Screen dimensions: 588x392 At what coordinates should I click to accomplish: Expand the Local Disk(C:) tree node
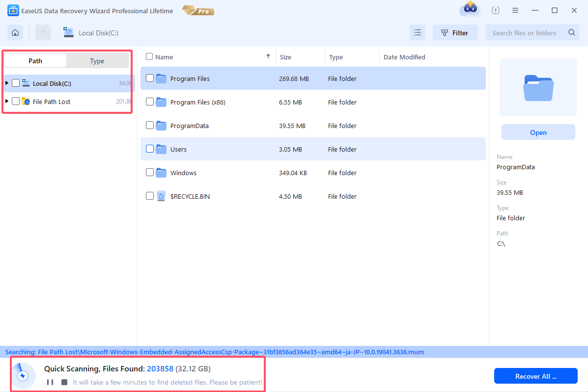[7, 83]
